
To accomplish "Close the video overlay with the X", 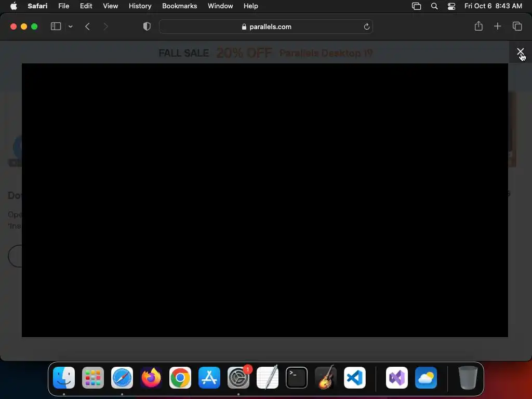I will [x=520, y=51].
